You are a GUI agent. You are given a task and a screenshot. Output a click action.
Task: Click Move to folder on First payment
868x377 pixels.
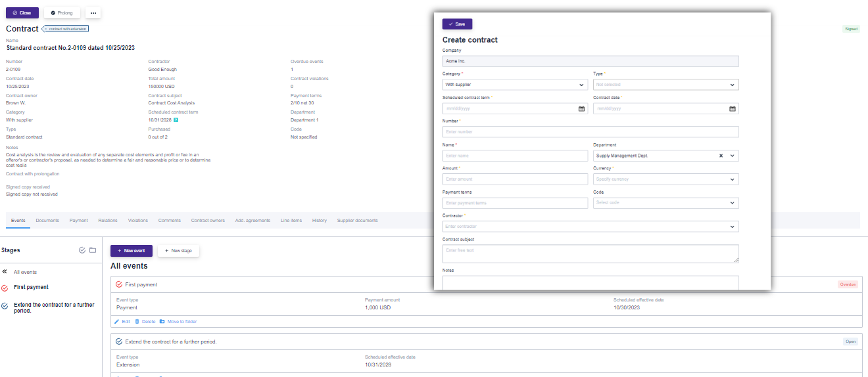(178, 322)
